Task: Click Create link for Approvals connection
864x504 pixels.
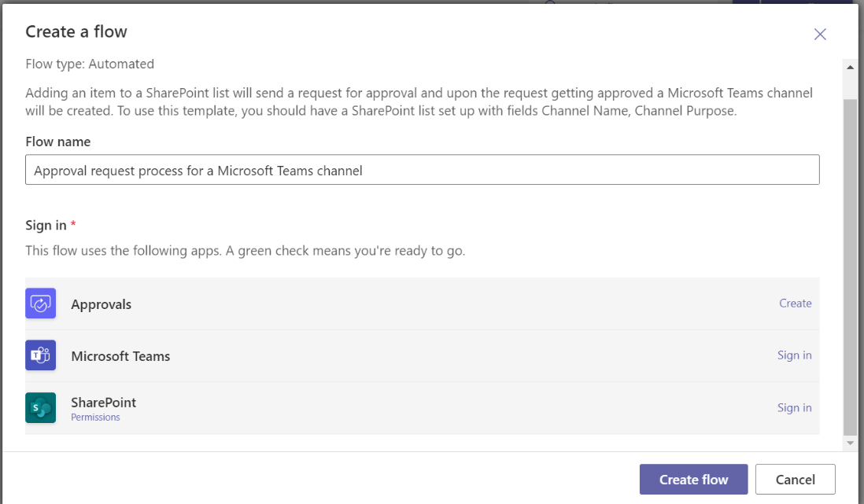Action: (x=795, y=304)
